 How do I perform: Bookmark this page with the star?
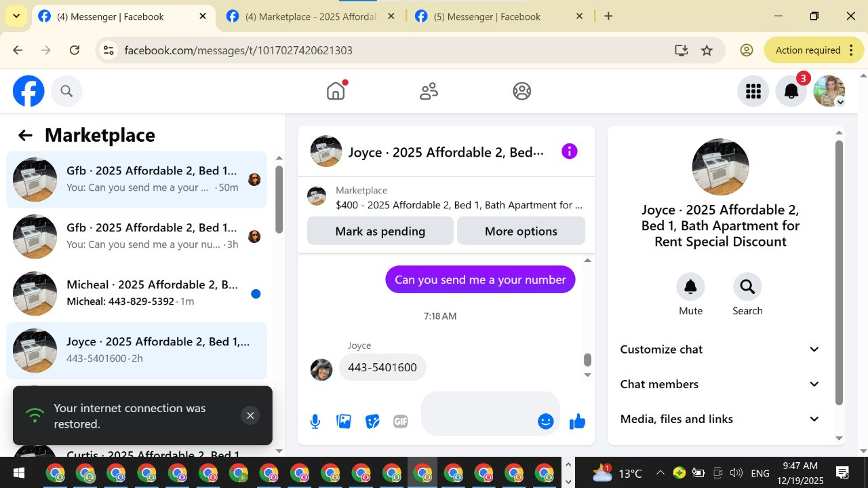pyautogui.click(x=707, y=50)
